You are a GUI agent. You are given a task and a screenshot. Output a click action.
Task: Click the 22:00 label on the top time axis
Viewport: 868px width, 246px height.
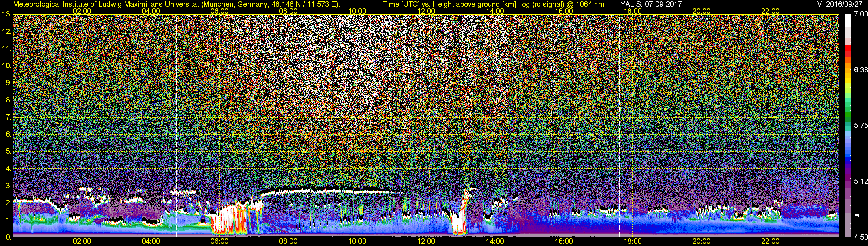point(770,11)
